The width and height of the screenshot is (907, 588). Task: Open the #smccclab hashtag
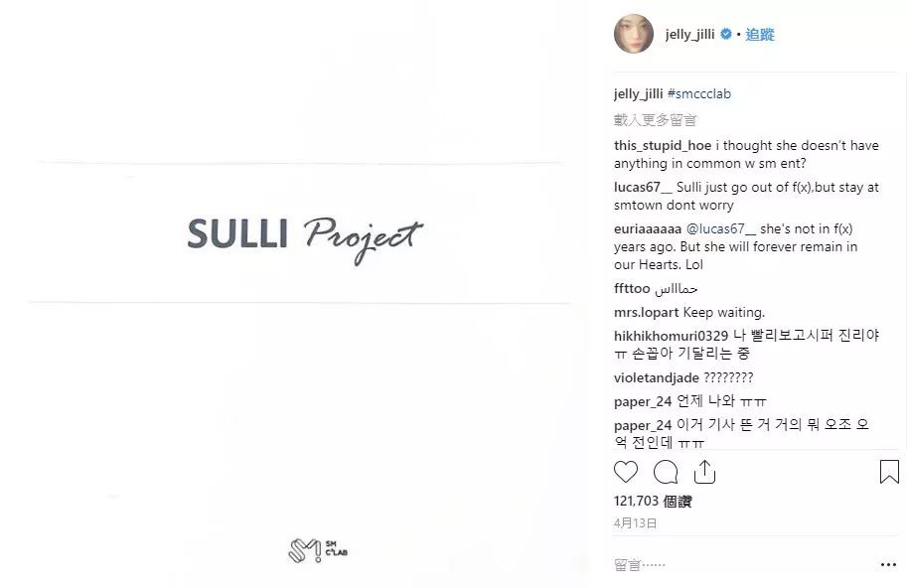tap(698, 93)
